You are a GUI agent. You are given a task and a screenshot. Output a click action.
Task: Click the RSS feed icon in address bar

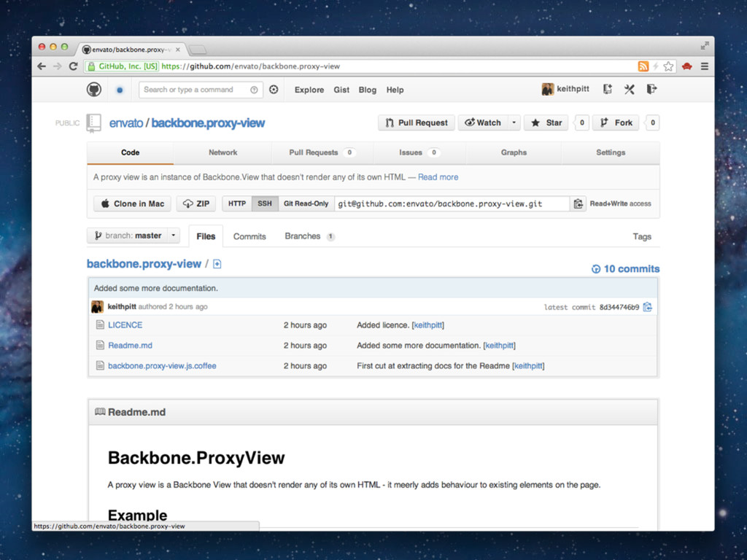tap(643, 66)
